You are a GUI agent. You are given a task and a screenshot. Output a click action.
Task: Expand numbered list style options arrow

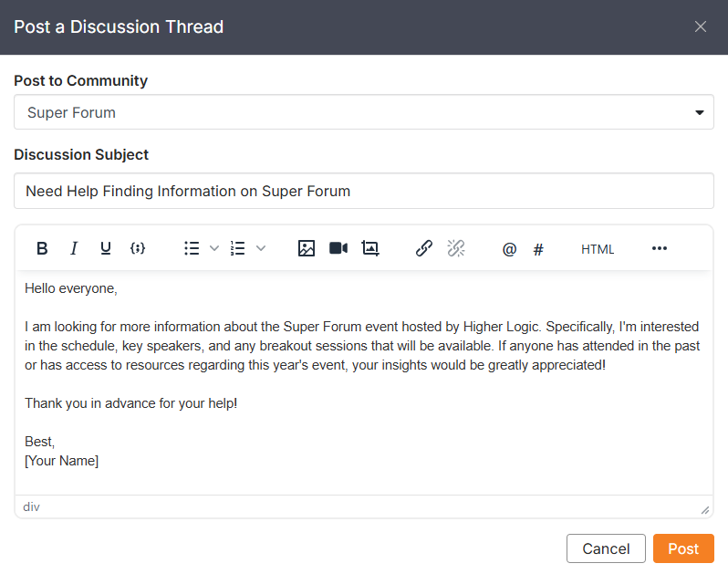260,248
